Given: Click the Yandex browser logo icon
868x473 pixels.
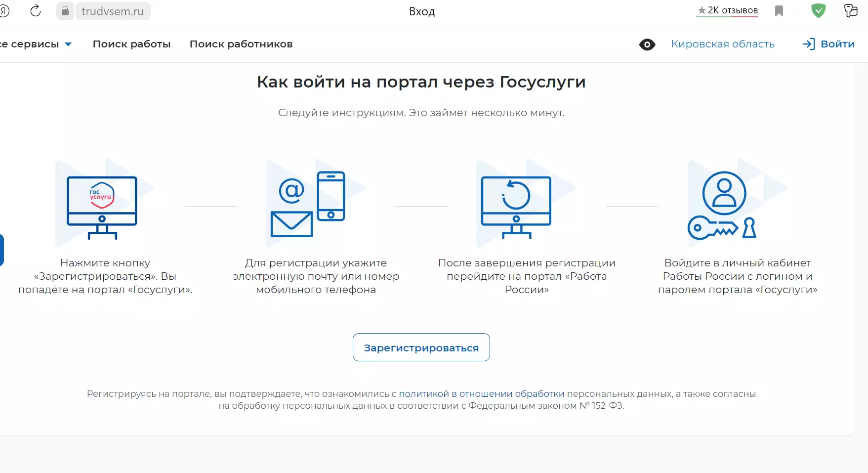Looking at the screenshot, I should tap(4, 10).
